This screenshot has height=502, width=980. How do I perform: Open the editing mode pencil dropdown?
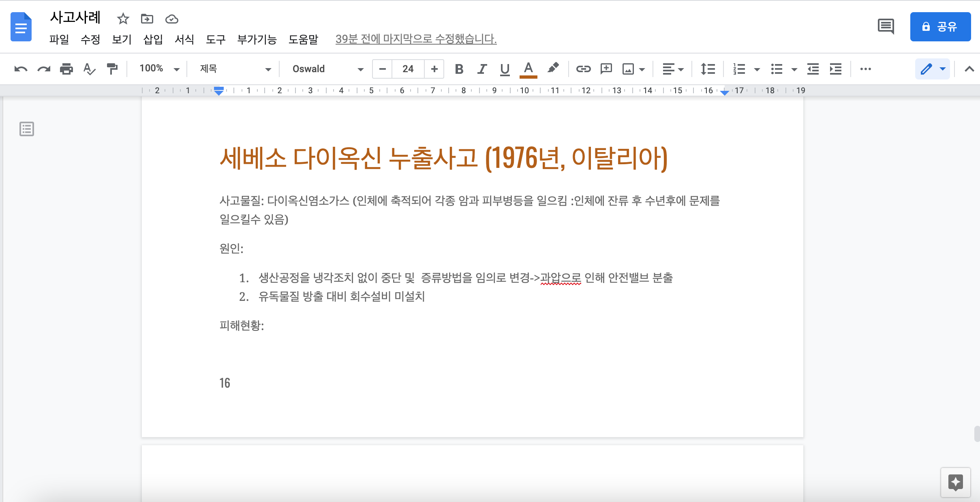(x=933, y=69)
